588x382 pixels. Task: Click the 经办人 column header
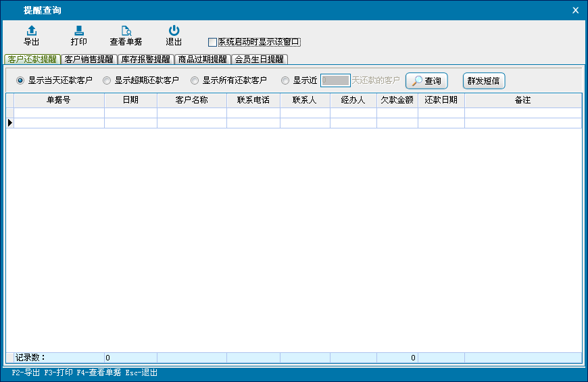pos(353,100)
